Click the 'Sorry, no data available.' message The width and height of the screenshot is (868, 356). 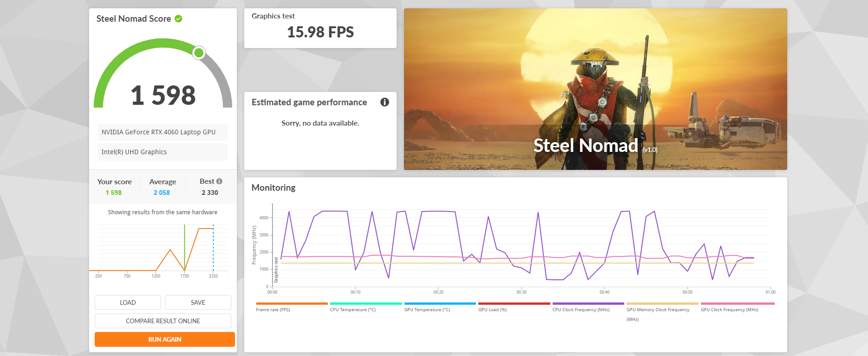tap(320, 123)
